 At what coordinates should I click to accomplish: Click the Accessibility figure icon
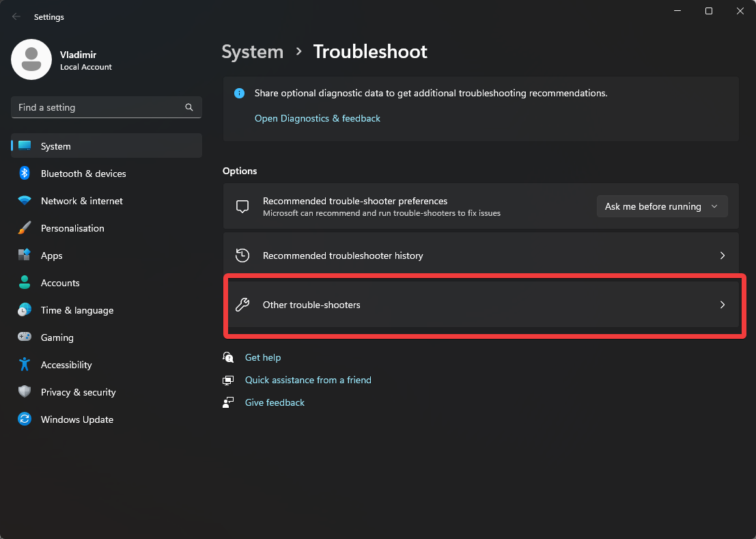click(x=25, y=365)
